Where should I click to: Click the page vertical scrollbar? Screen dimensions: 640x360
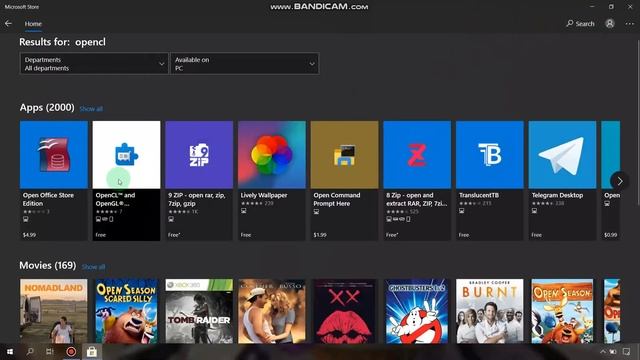point(638,122)
